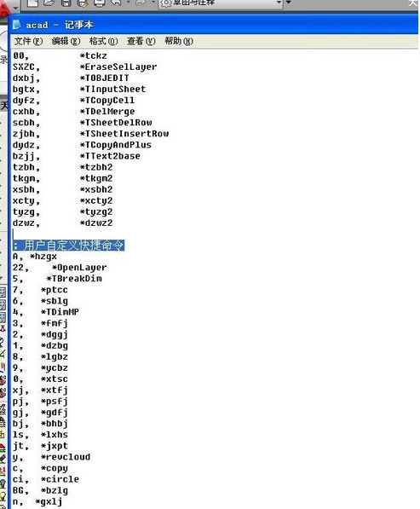Click the text *revcloud
The image size is (420, 509).
tap(66, 457)
